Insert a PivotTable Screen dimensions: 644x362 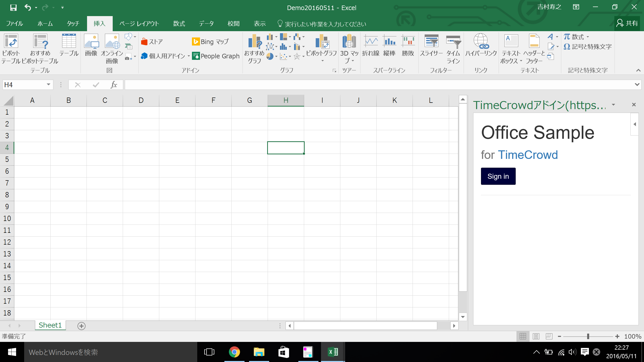tap(11, 49)
